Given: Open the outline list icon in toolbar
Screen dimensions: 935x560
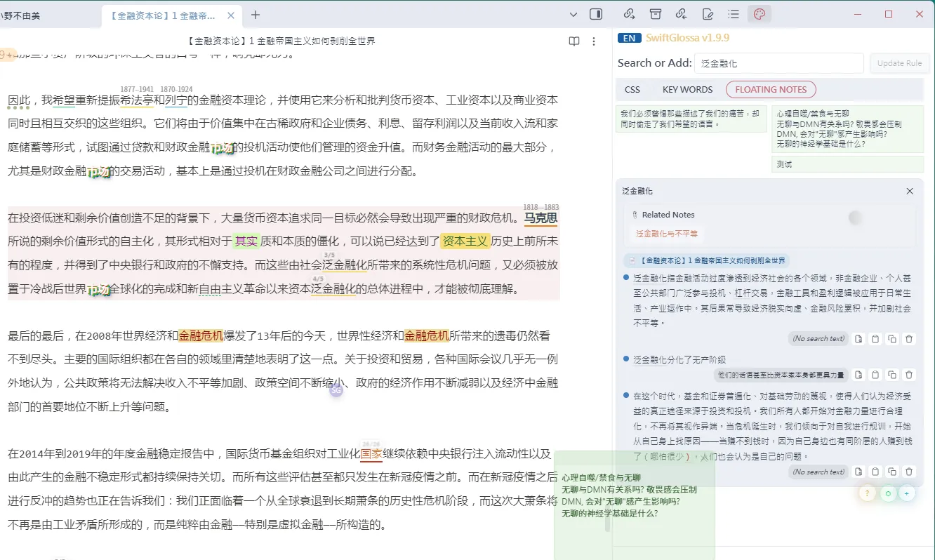Looking at the screenshot, I should pyautogui.click(x=734, y=14).
